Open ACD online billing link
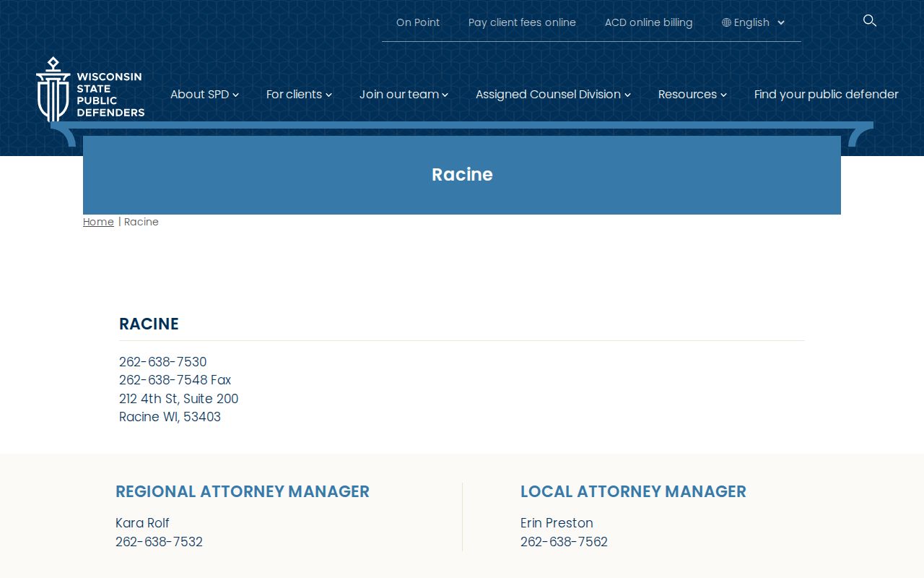Viewport: 924px width, 578px height. coord(648,22)
